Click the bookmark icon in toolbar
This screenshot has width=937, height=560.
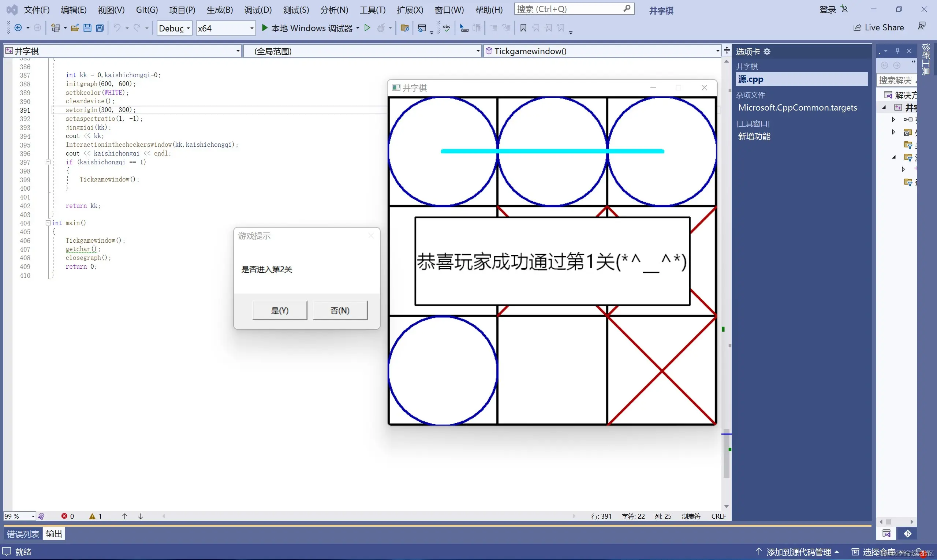tap(523, 28)
